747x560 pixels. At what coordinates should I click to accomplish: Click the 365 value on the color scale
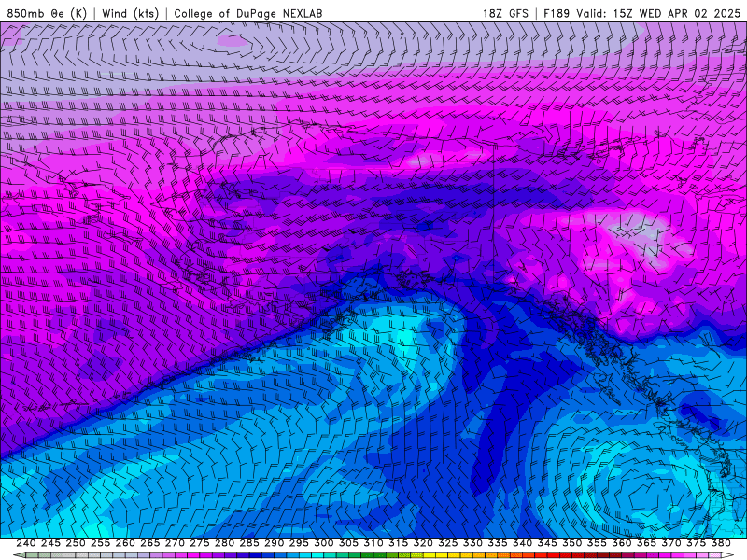click(x=646, y=543)
